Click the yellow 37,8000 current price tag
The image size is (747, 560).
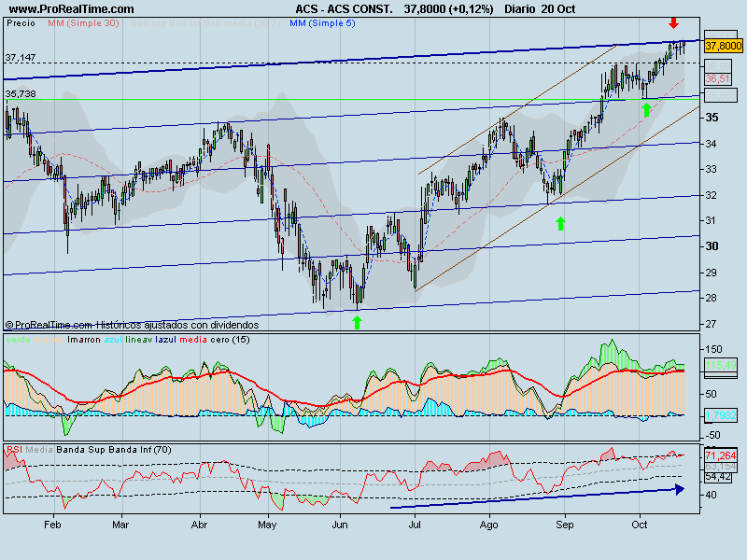coord(723,46)
